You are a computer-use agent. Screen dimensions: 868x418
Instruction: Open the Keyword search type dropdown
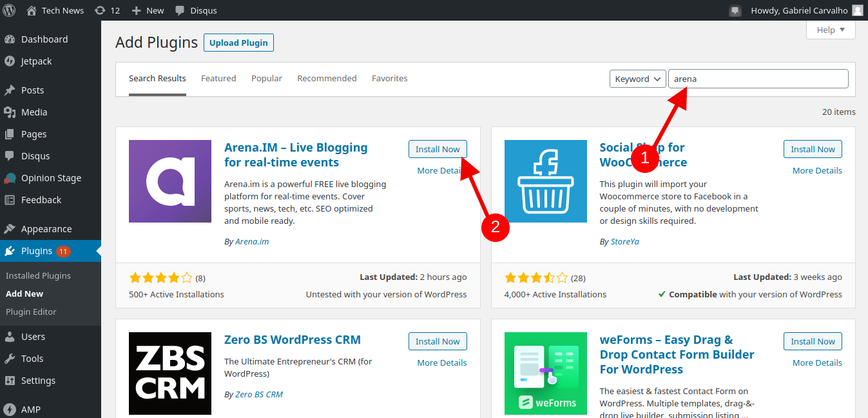click(x=638, y=79)
